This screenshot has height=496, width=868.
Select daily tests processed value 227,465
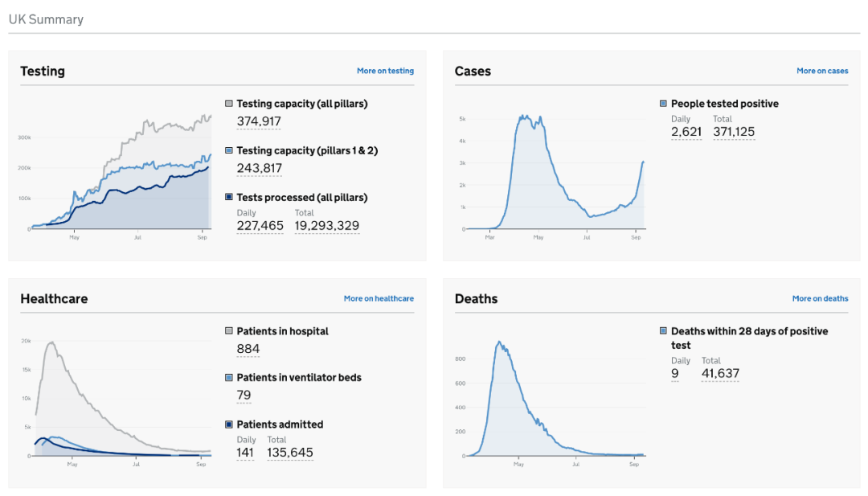(x=260, y=226)
